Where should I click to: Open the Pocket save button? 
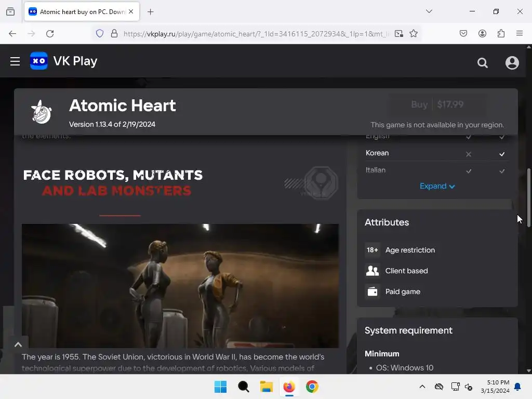[463, 34]
